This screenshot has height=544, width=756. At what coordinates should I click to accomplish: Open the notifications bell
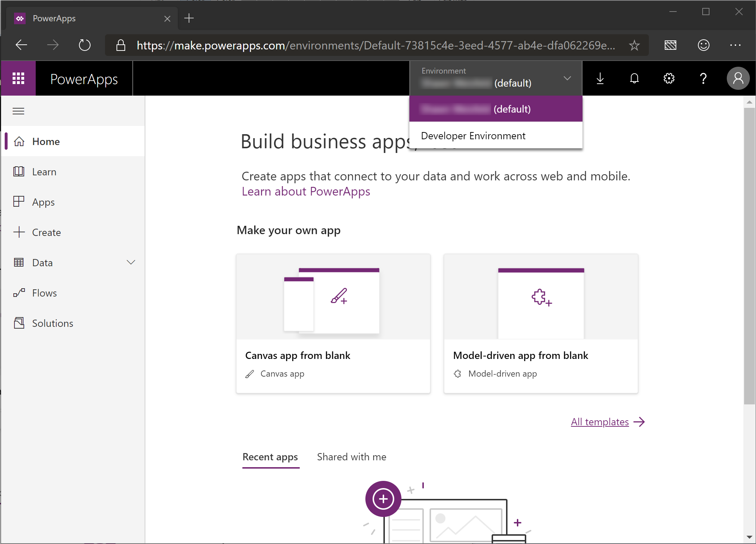pos(634,78)
